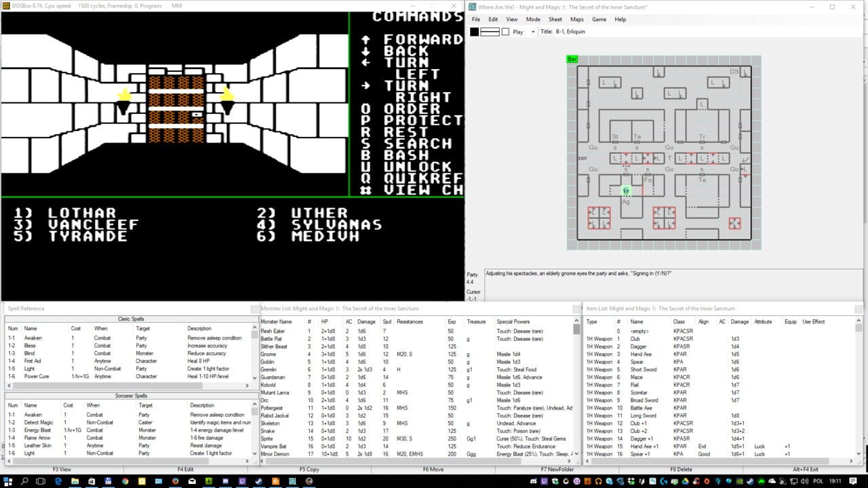Open the Game menu
The height and width of the screenshot is (488, 868).
600,19
